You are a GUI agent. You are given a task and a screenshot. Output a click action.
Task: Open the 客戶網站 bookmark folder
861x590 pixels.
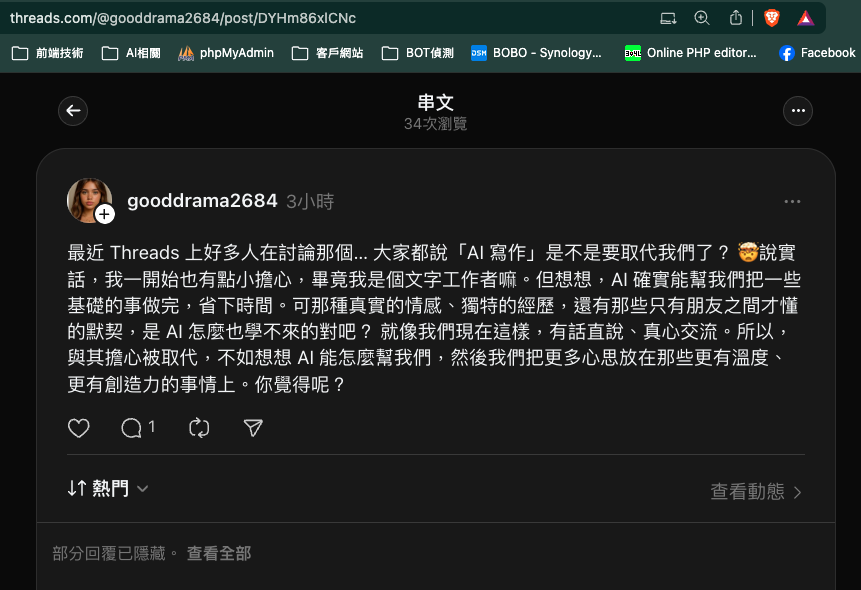[x=327, y=53]
